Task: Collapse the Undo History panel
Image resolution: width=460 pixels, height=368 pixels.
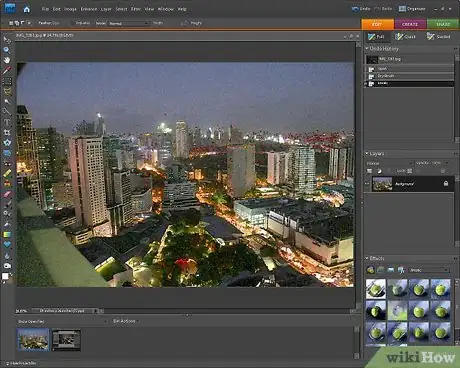Action: 367,49
